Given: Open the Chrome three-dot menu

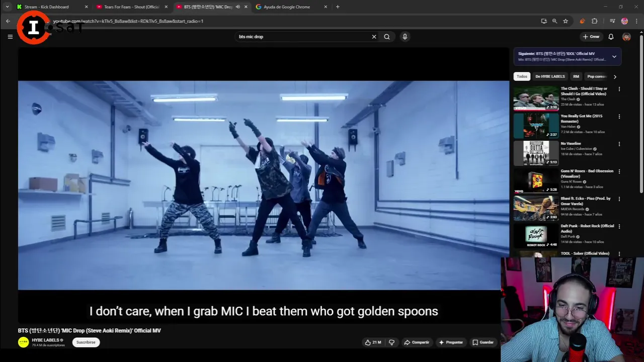Looking at the screenshot, I should [x=636, y=21].
